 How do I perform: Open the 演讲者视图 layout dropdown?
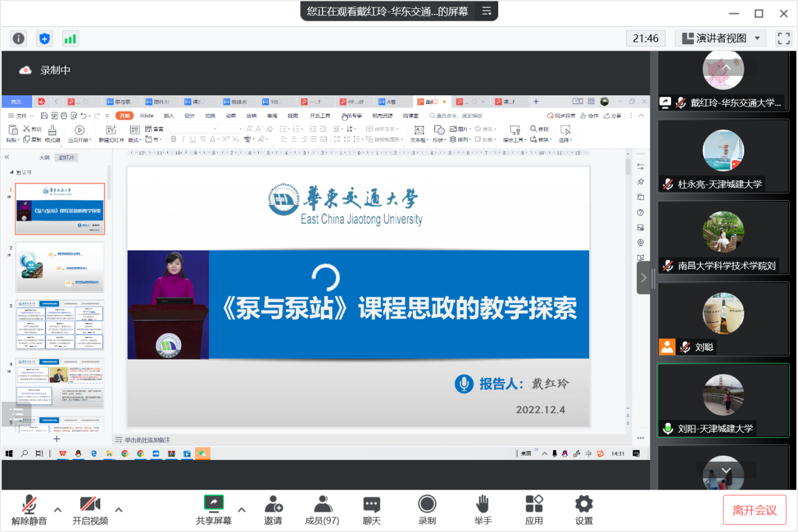pyautogui.click(x=720, y=38)
